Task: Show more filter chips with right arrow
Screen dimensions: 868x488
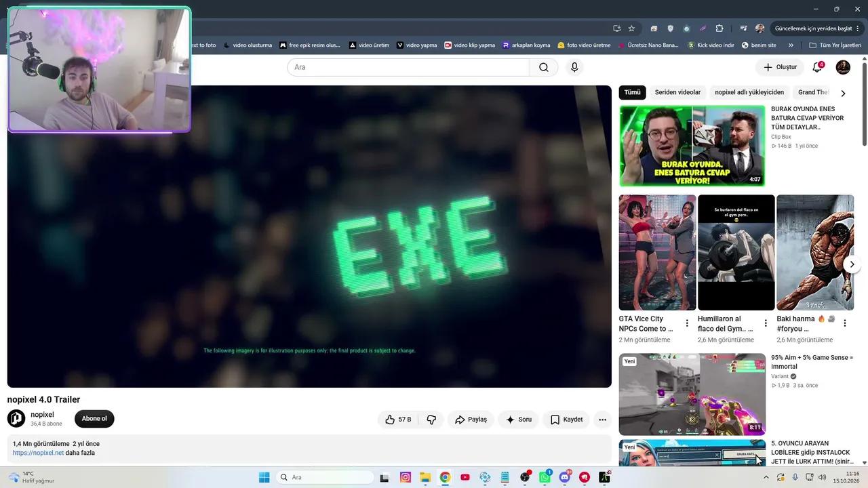Action: pyautogui.click(x=843, y=93)
